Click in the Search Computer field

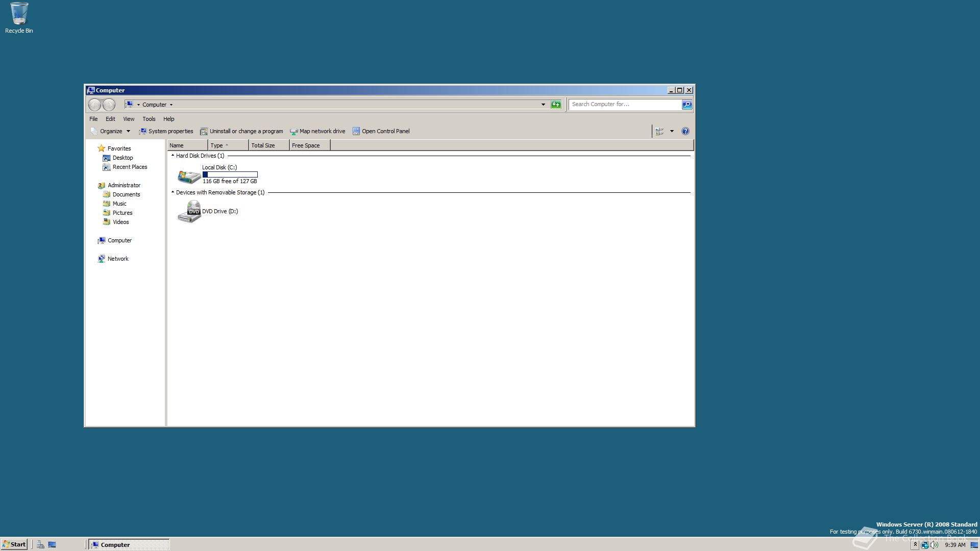click(x=624, y=105)
